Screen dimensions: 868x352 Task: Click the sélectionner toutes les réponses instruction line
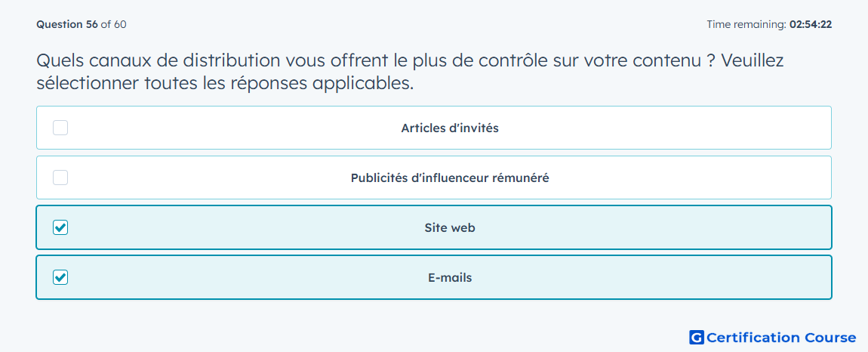click(226, 83)
